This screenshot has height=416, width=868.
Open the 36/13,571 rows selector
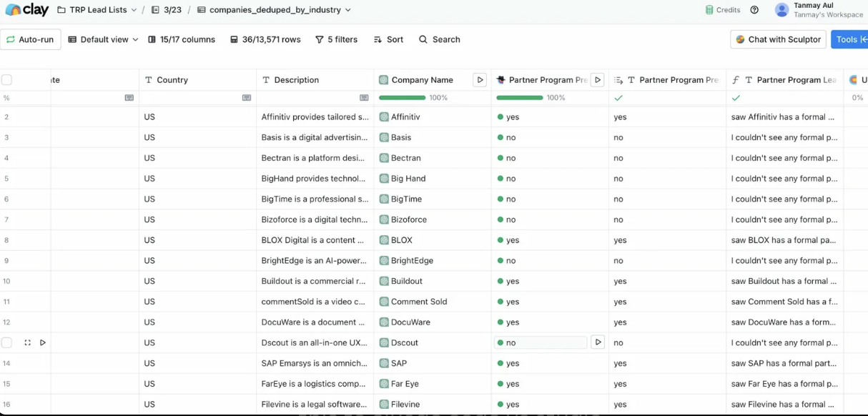point(265,39)
